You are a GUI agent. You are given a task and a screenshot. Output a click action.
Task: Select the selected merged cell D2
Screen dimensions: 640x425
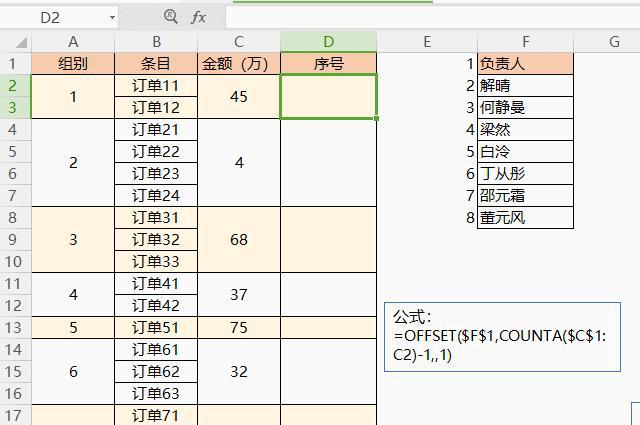tap(329, 96)
